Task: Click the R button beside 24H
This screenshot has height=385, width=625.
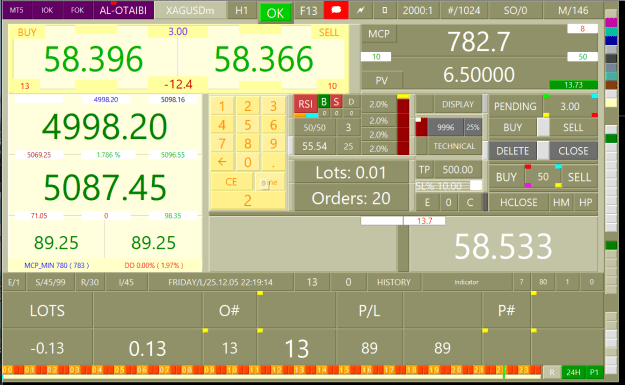Action: click(x=552, y=372)
